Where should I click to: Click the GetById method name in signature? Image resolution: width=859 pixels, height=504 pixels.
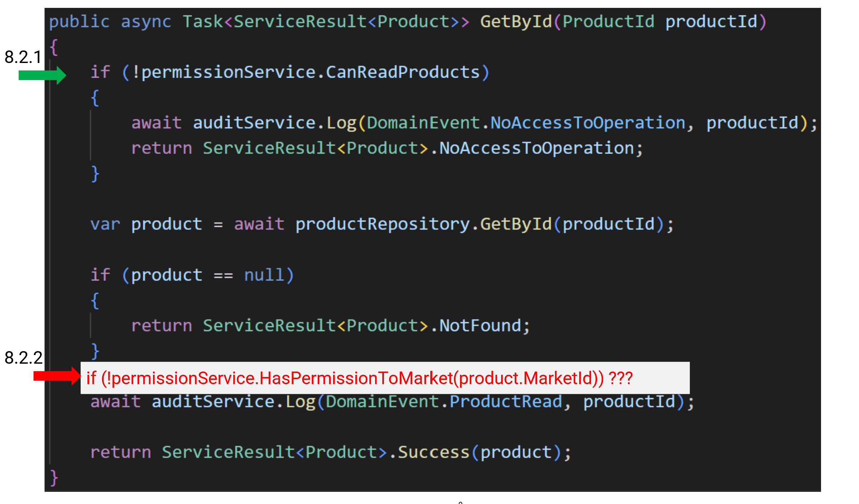516,22
